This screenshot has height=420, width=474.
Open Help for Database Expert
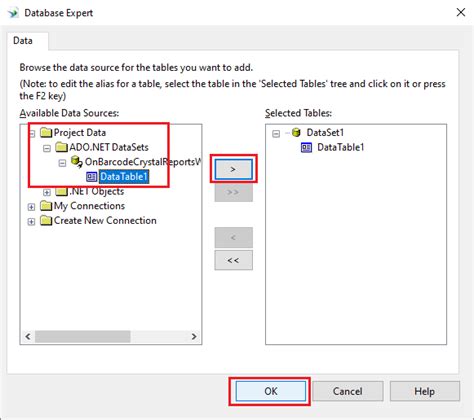click(425, 391)
